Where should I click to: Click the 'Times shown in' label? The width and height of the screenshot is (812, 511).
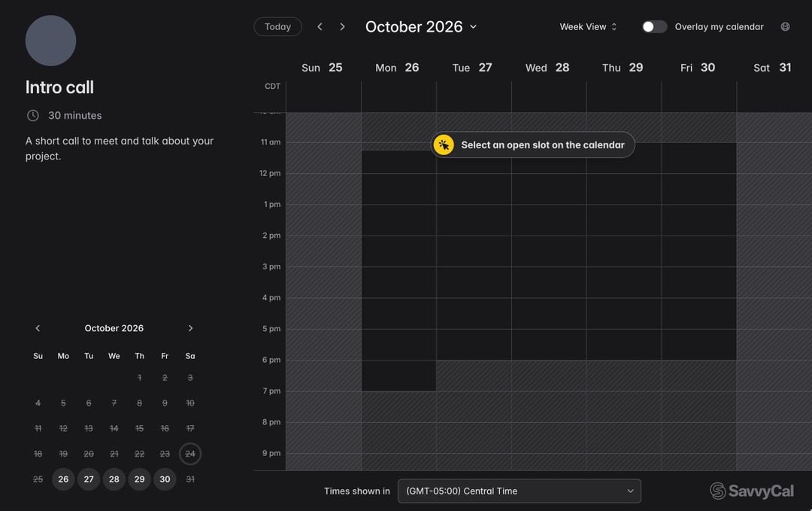coord(357,491)
